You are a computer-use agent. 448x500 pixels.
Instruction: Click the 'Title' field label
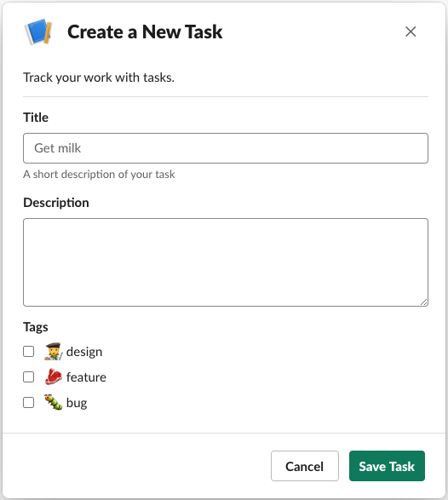tap(36, 118)
